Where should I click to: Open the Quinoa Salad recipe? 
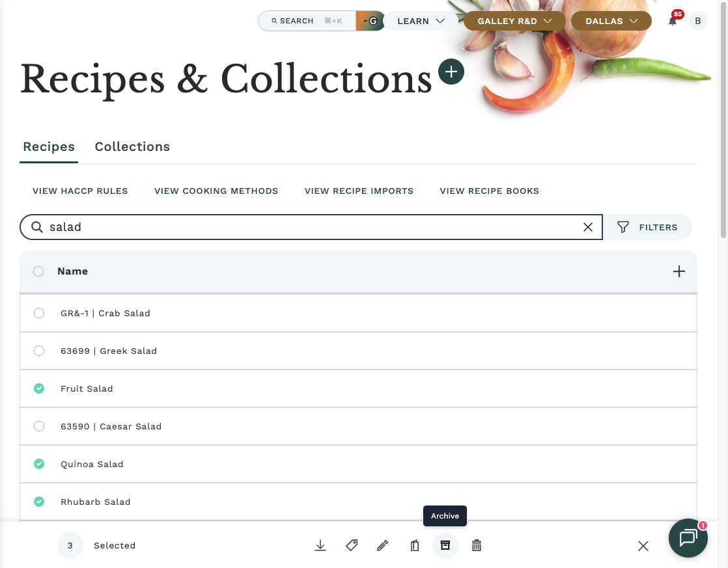[x=92, y=464]
